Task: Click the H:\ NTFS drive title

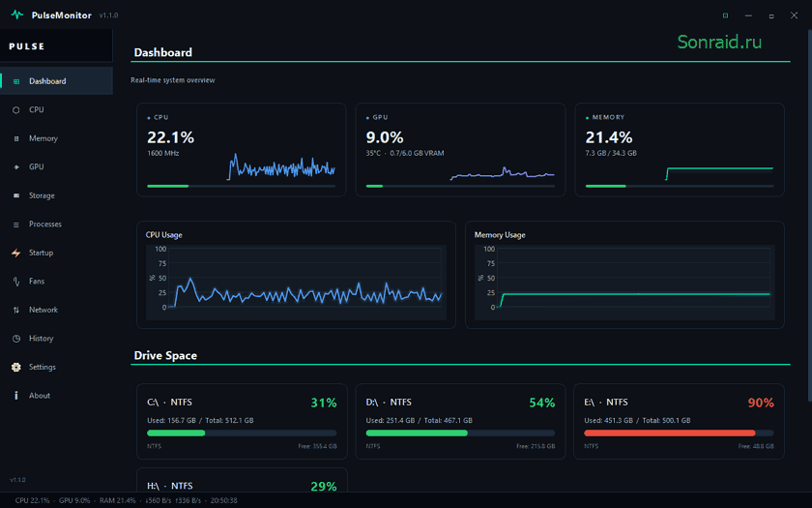Action: (x=170, y=486)
